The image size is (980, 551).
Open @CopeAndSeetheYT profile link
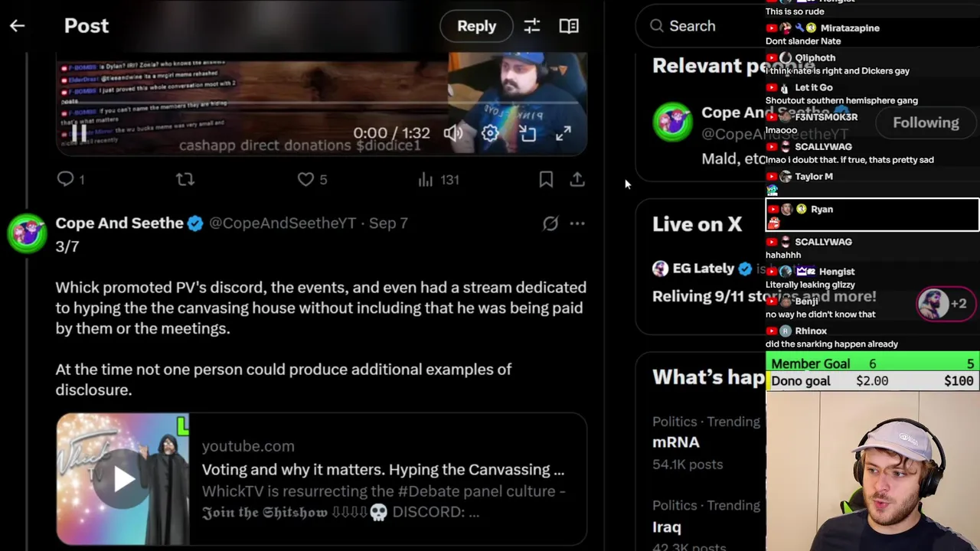[x=283, y=223]
